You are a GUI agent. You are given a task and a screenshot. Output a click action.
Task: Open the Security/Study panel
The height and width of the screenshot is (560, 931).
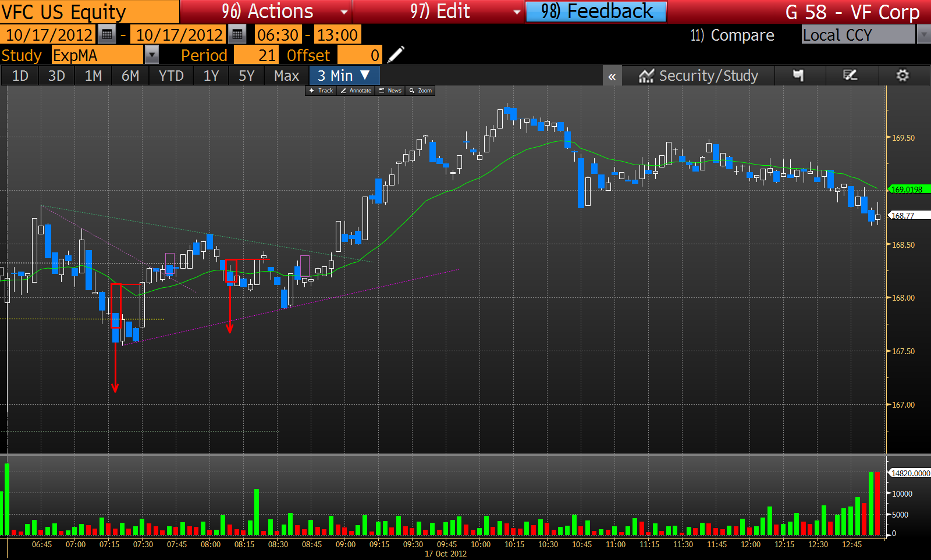click(x=698, y=76)
